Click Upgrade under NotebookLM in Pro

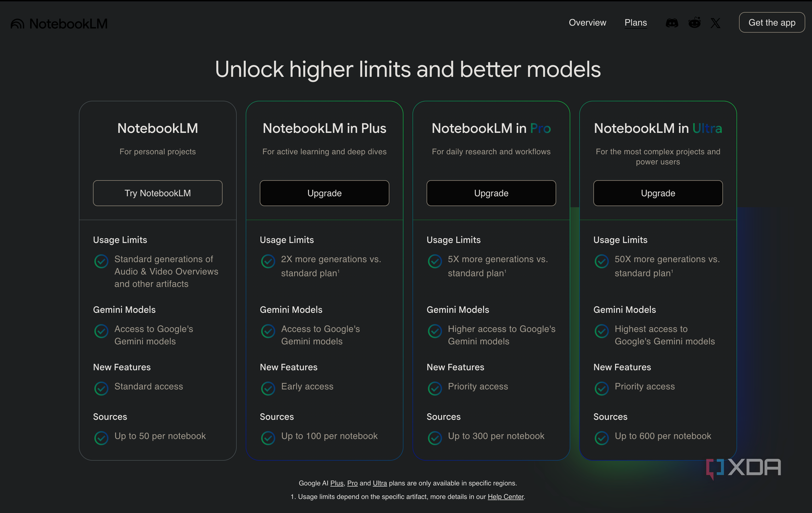point(491,193)
